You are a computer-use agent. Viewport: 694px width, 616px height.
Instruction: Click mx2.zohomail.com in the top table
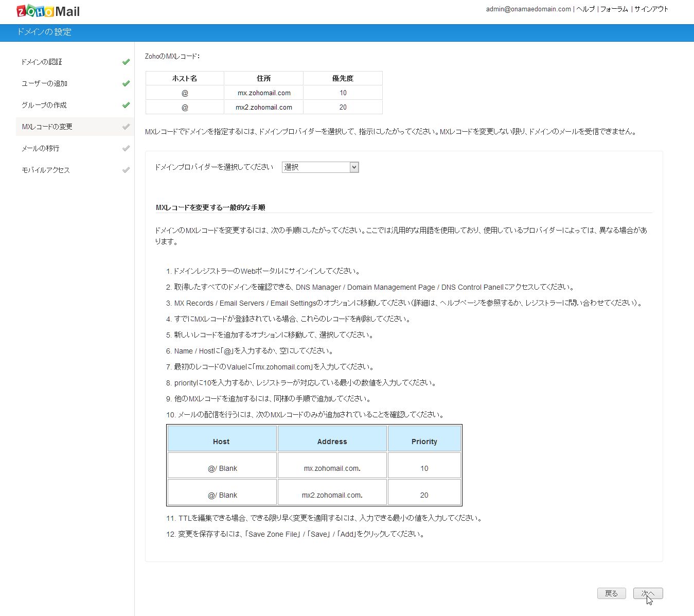tap(264, 108)
